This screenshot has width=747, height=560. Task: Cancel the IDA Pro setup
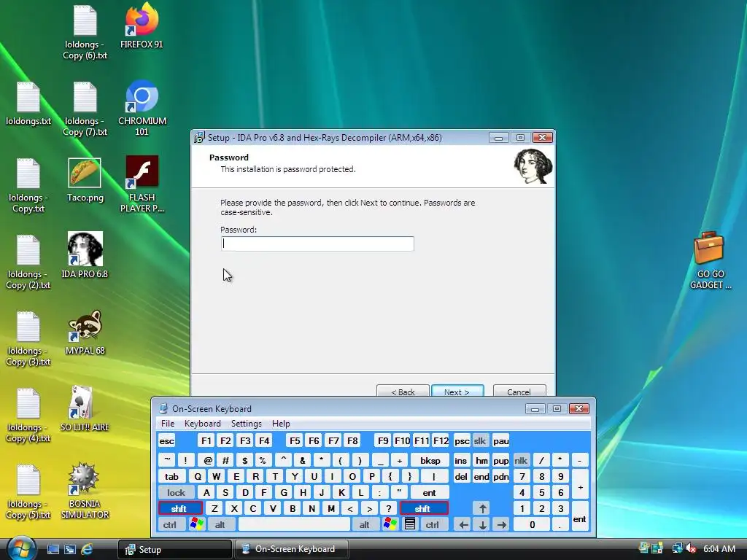pos(519,391)
